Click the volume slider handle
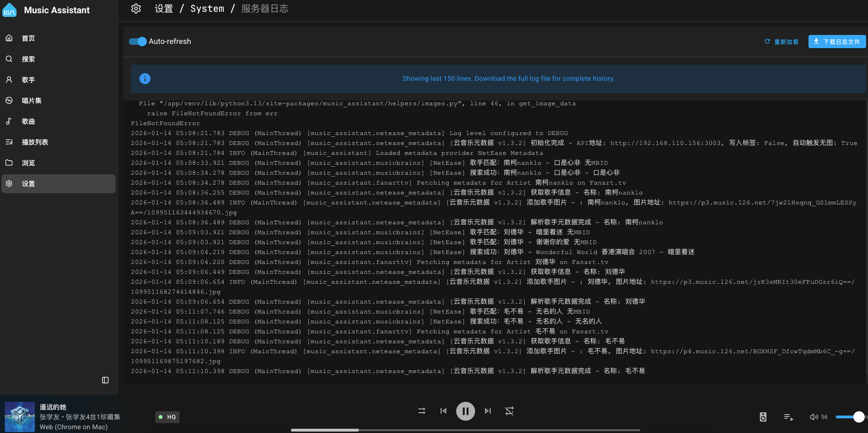868x433 pixels. [859, 417]
